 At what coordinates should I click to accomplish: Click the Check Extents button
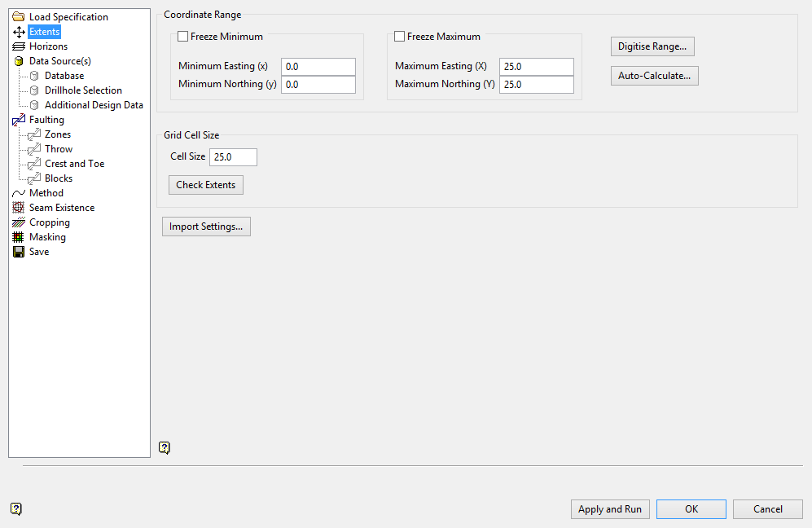tap(205, 185)
